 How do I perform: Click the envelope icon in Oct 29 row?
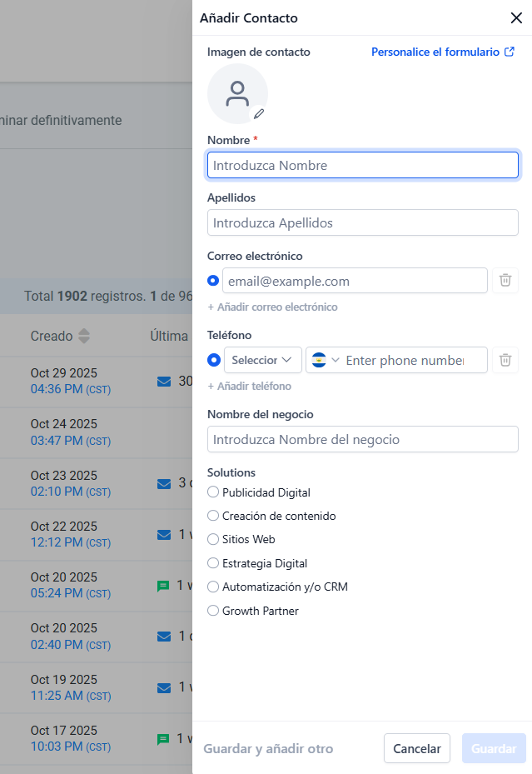coord(163,382)
